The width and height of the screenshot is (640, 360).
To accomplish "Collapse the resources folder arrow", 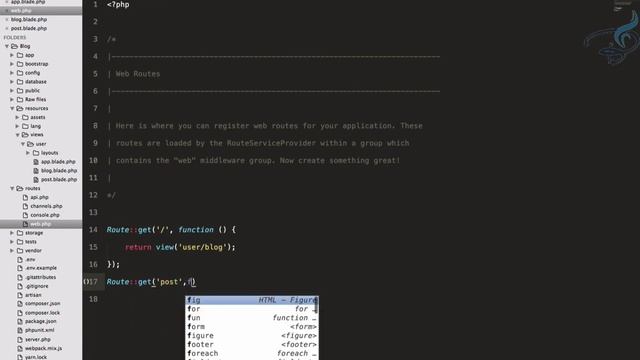I will point(12,109).
